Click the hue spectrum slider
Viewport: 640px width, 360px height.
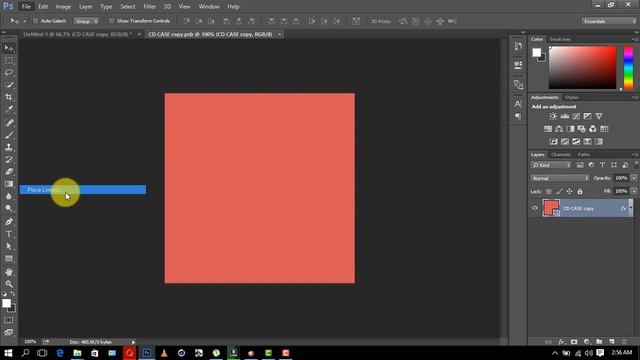629,67
